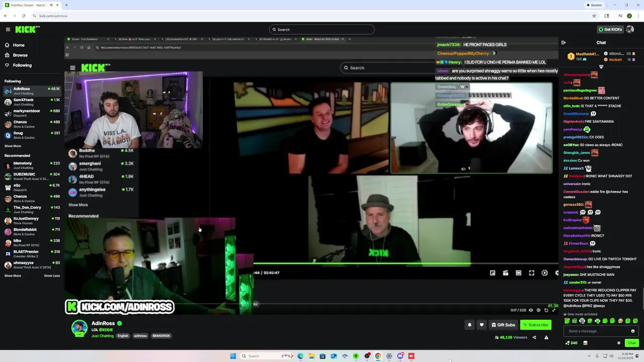Open BlondeRabbit recommended channel
Screen dimensions: 644x362
31,231
